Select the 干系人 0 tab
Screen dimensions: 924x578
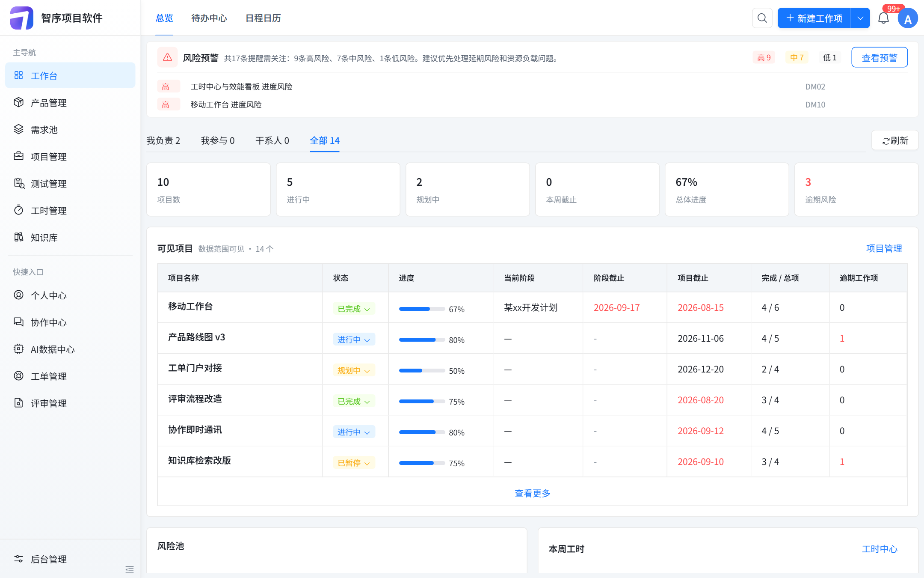pyautogui.click(x=272, y=140)
